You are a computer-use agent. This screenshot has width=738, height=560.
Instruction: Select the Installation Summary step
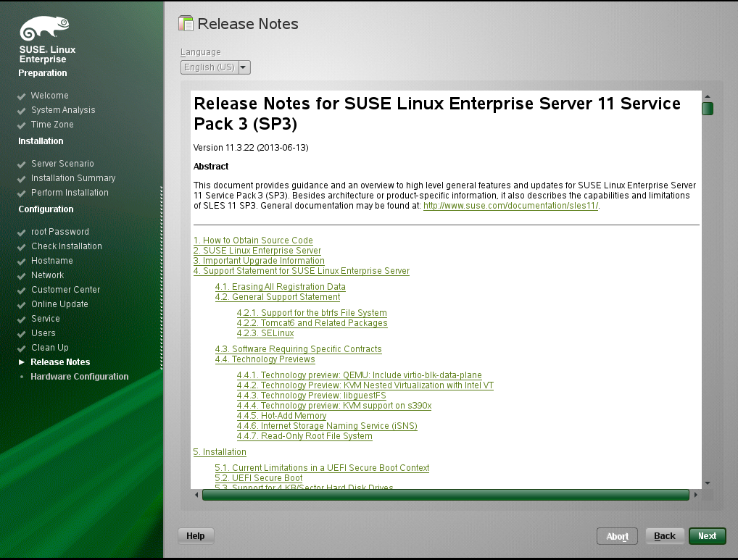pos(73,178)
